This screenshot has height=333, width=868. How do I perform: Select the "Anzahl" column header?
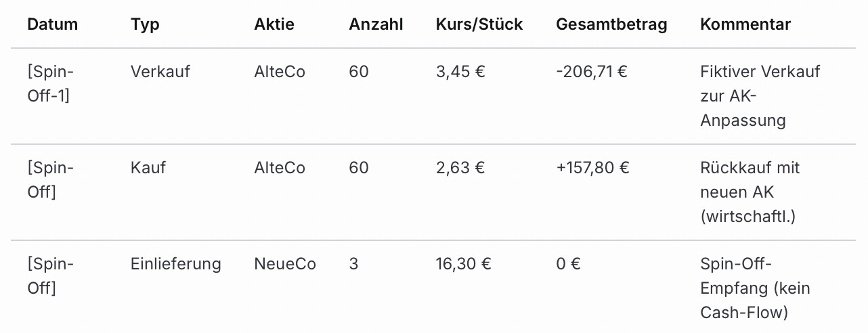click(376, 25)
